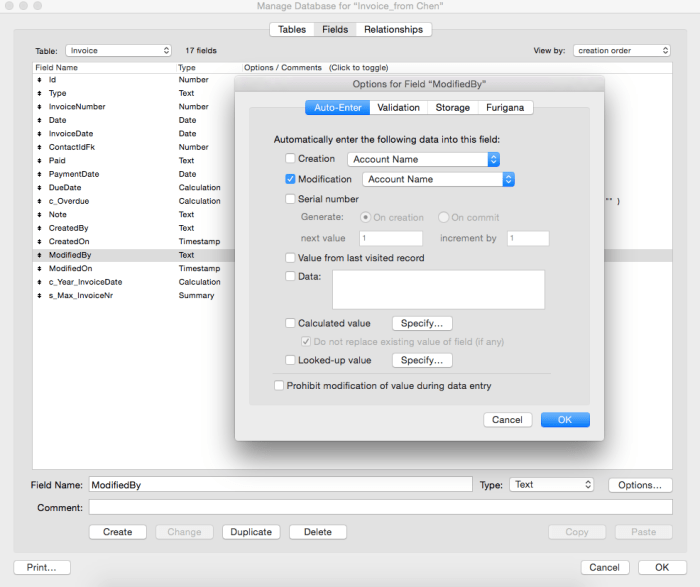Toggle Value from last visited record
The width and height of the screenshot is (700, 587).
pyautogui.click(x=291, y=258)
